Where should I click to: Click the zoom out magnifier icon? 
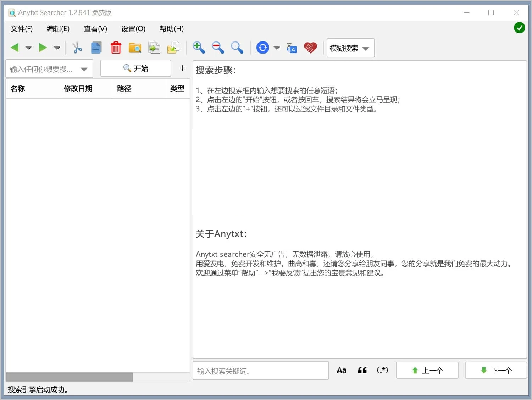(218, 48)
